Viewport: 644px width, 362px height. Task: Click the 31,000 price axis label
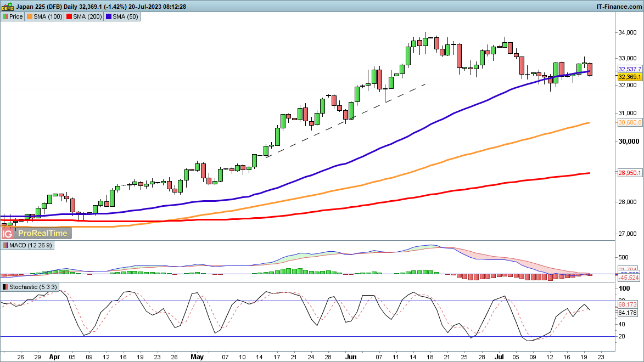coord(628,114)
